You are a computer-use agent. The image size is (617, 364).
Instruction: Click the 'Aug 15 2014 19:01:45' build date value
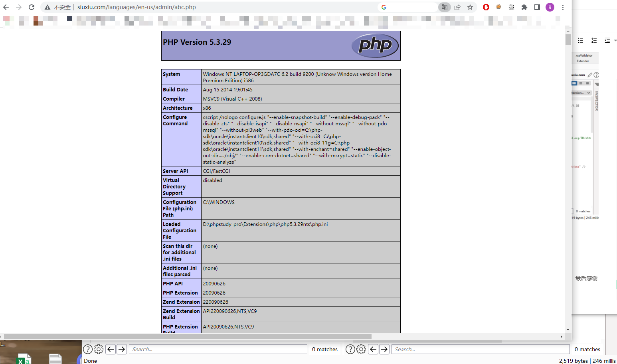point(227,90)
